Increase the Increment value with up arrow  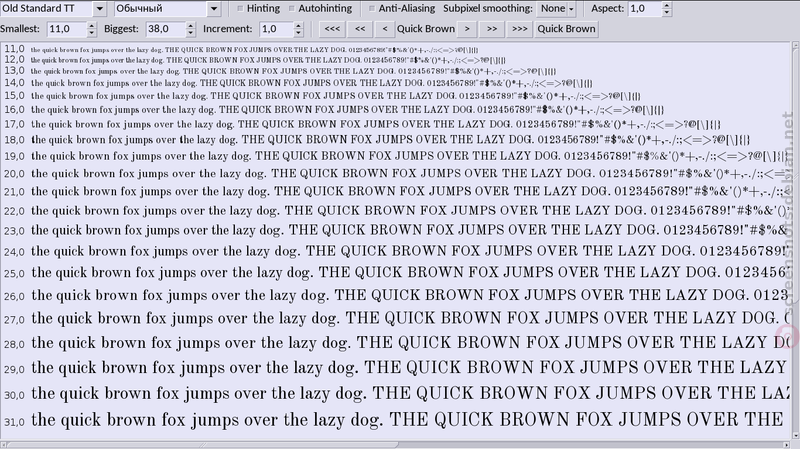299,26
